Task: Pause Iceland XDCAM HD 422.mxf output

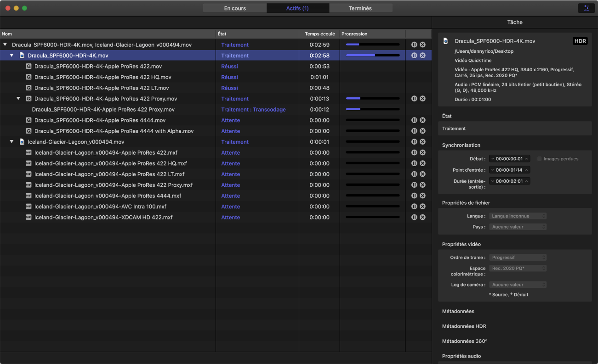Action: [414, 217]
